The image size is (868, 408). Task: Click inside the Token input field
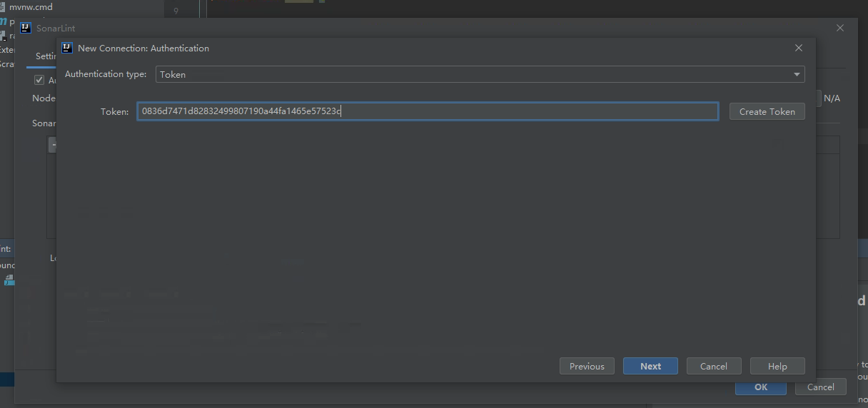(x=428, y=111)
